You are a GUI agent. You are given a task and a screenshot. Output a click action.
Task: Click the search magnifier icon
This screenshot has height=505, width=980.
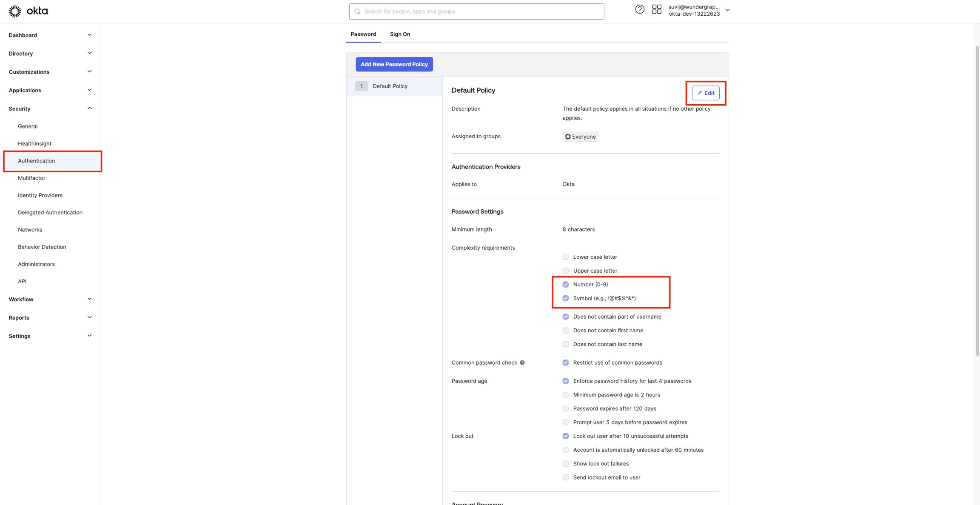pyautogui.click(x=357, y=11)
